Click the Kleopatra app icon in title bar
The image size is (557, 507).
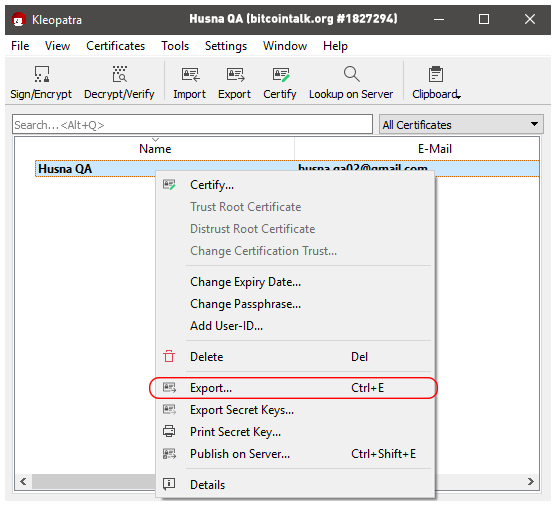pos(18,20)
